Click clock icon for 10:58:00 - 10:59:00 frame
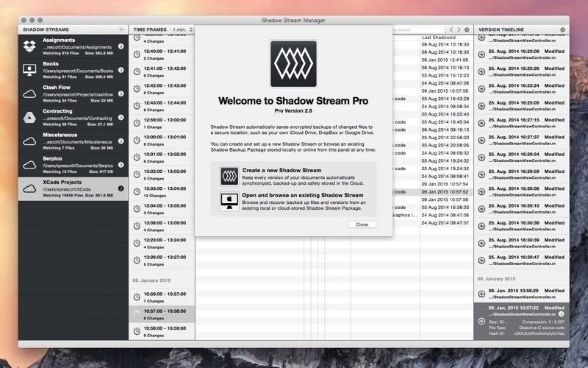 (x=137, y=331)
